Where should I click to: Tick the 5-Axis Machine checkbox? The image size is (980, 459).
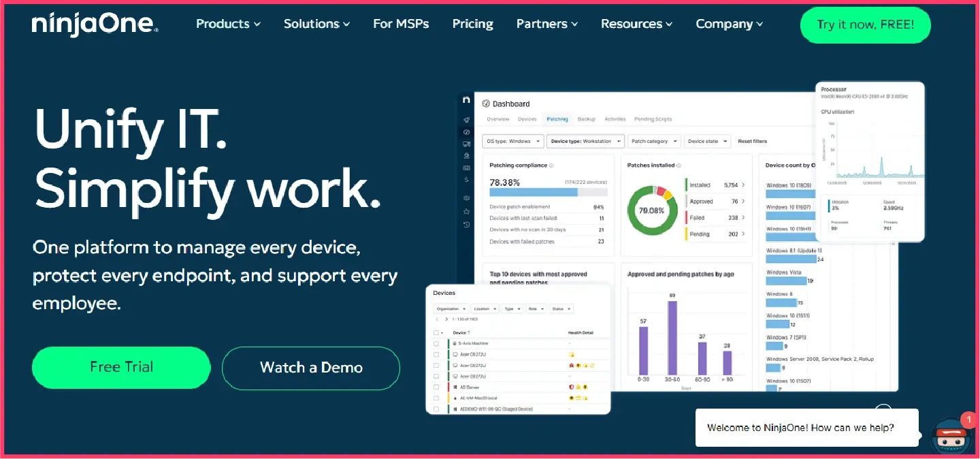point(436,343)
